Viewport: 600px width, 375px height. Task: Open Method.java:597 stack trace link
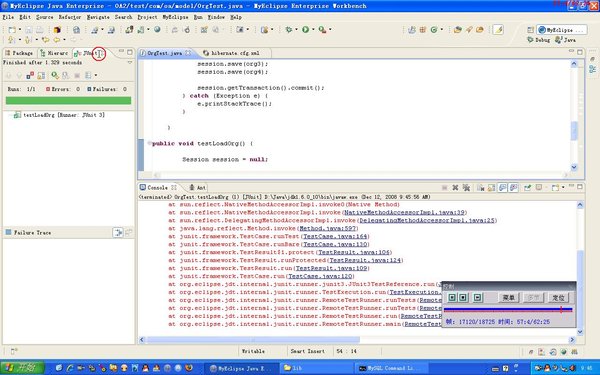tap(327, 228)
